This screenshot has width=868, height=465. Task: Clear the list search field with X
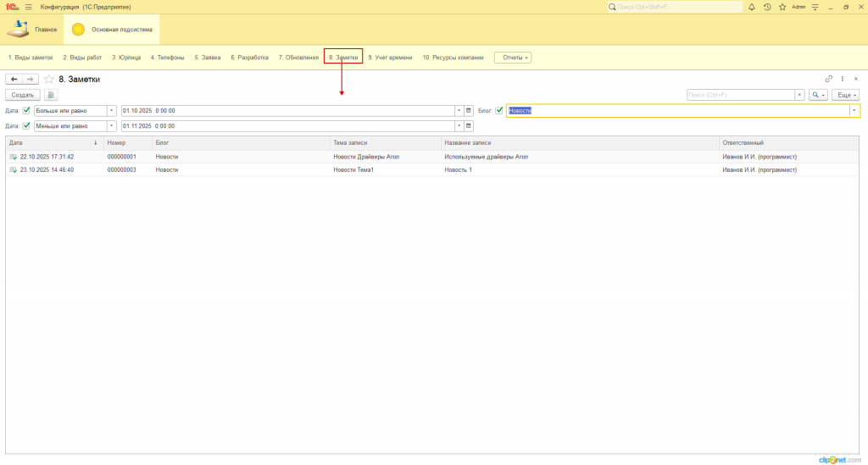point(799,95)
